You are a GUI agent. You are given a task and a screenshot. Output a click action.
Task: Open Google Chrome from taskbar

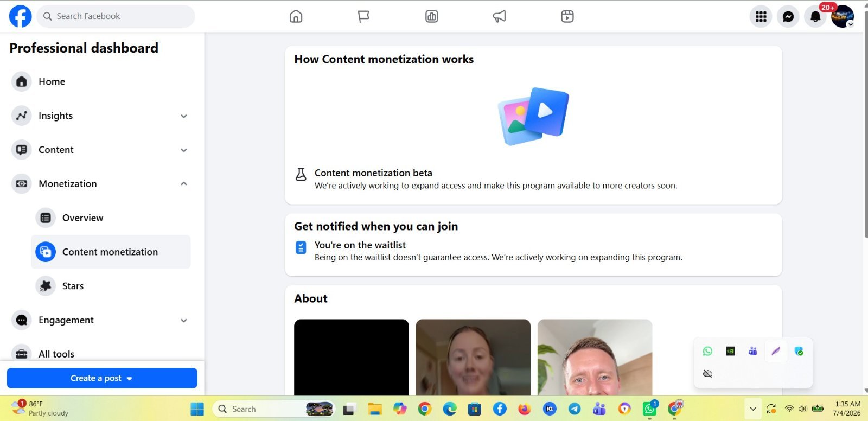pyautogui.click(x=425, y=409)
